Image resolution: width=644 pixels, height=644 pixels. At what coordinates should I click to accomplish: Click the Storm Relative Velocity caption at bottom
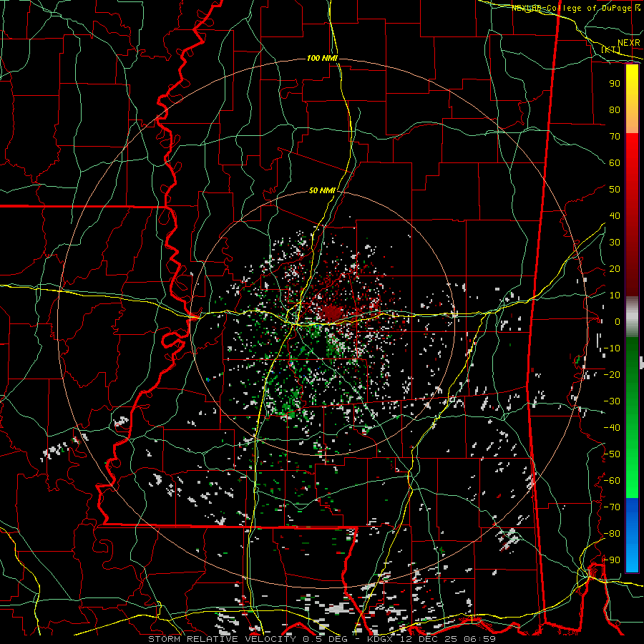321,639
